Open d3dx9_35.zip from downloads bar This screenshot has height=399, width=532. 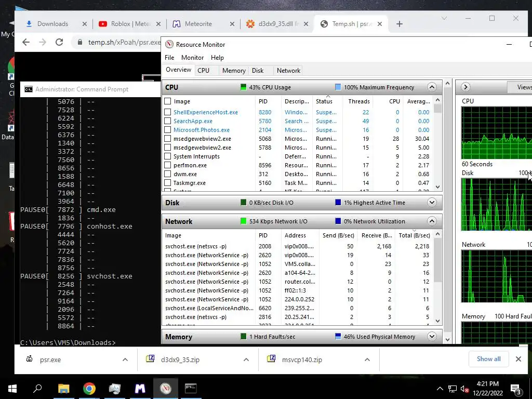point(180,360)
